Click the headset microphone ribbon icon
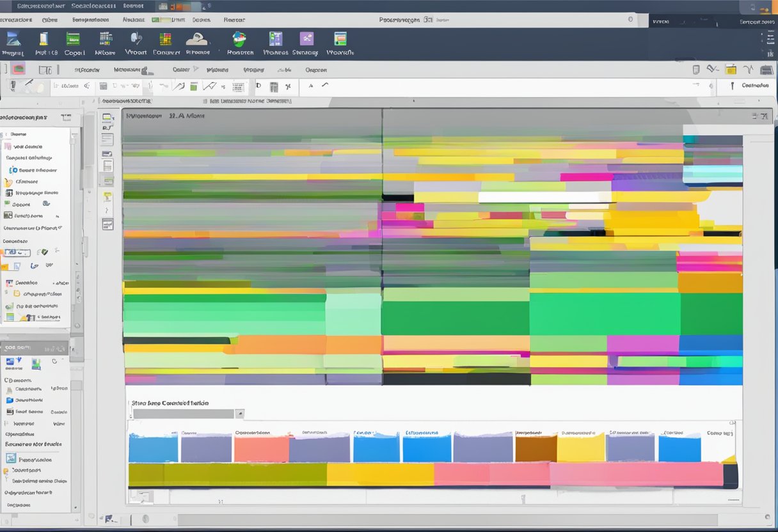Screen dimensions: 778x532 136,39
